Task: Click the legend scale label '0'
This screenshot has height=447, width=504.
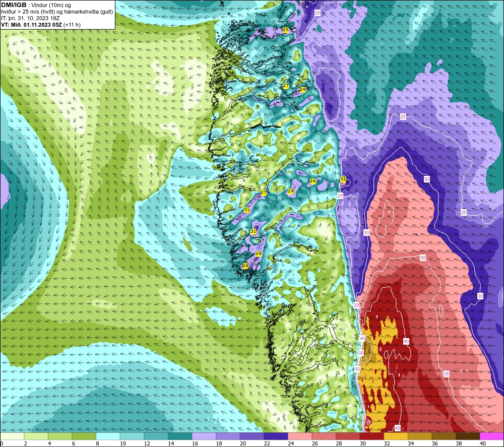Action: pyautogui.click(x=2, y=443)
